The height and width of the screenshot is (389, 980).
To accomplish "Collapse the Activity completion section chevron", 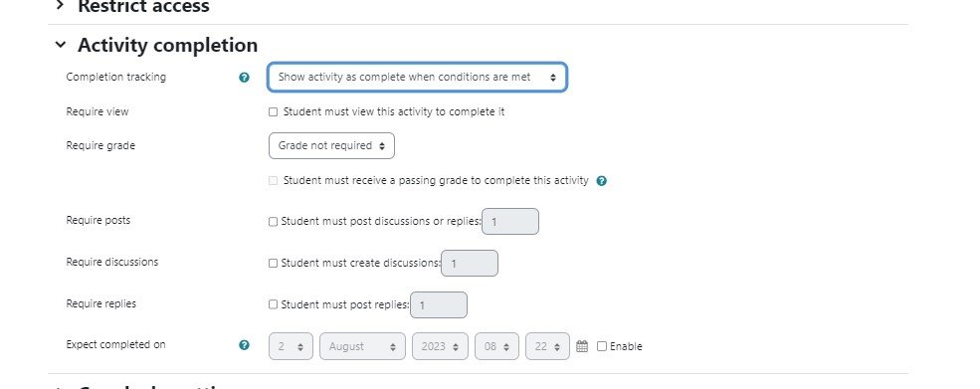I will 60,45.
